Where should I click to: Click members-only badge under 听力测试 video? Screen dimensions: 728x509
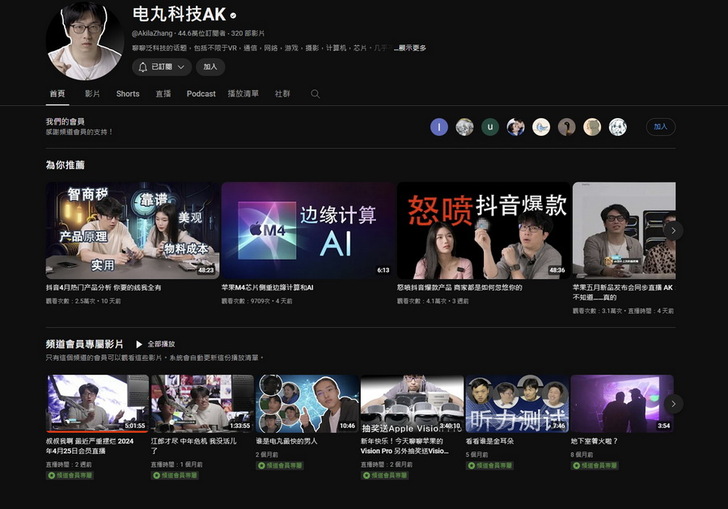click(x=489, y=465)
